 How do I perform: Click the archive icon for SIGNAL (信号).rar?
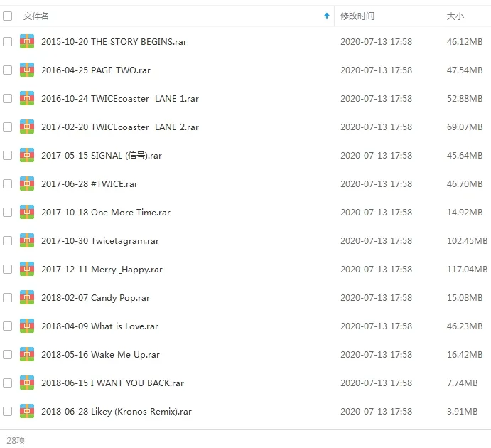tap(27, 156)
